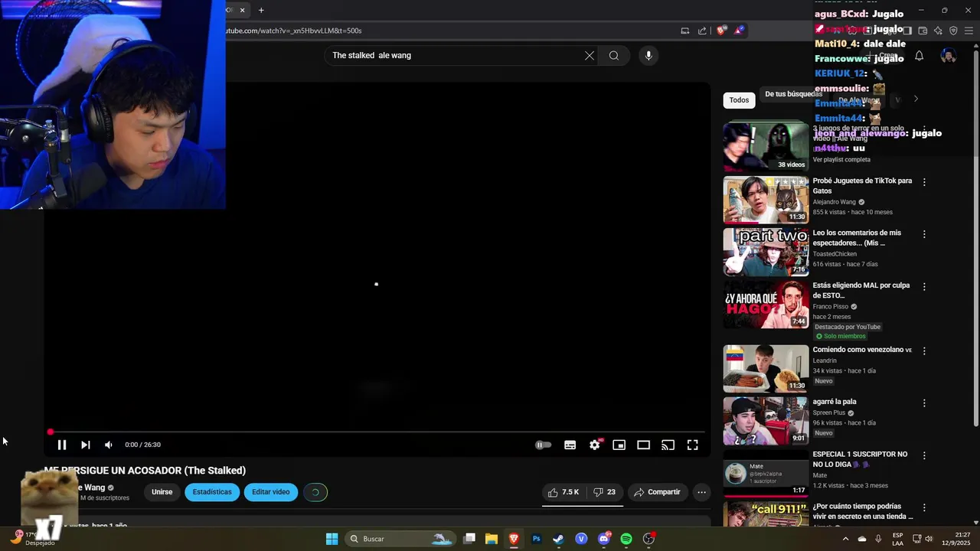Open YouTube notifications bell
The height and width of the screenshot is (551, 980).
tap(920, 56)
